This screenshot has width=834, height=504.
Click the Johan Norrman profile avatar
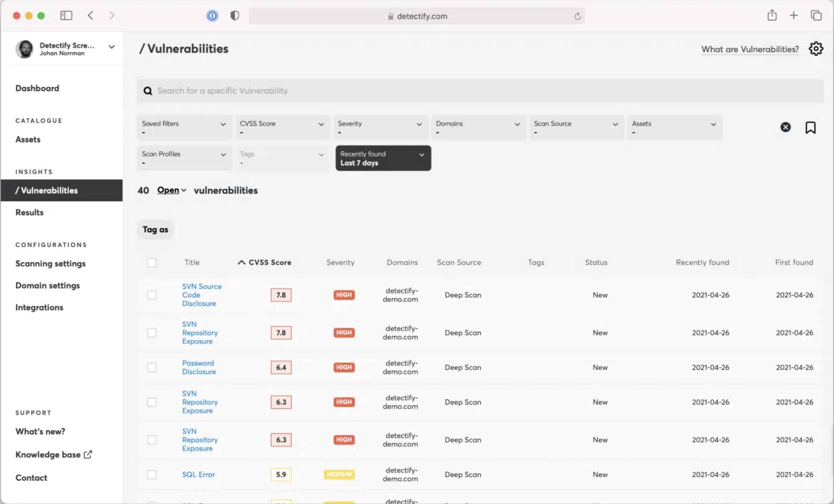coord(24,48)
